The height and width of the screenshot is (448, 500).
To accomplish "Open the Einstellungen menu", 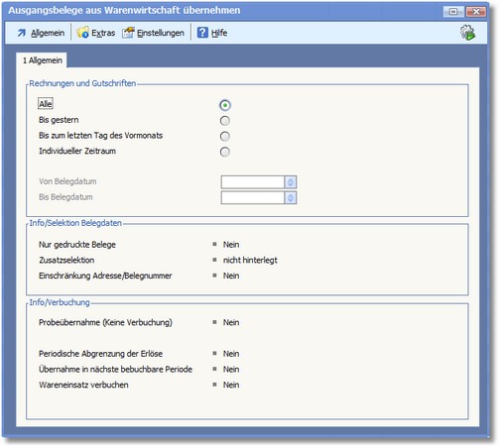I will 161,33.
